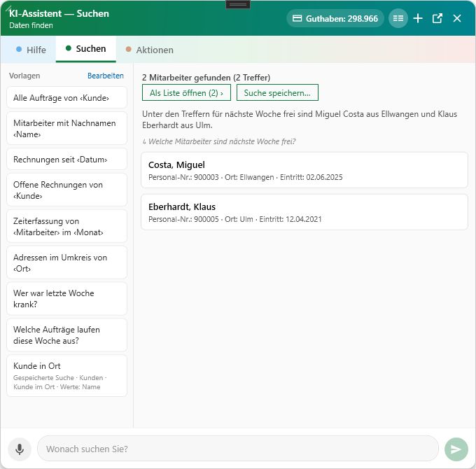Click the Wonach suchen Sie input field

pos(238,449)
